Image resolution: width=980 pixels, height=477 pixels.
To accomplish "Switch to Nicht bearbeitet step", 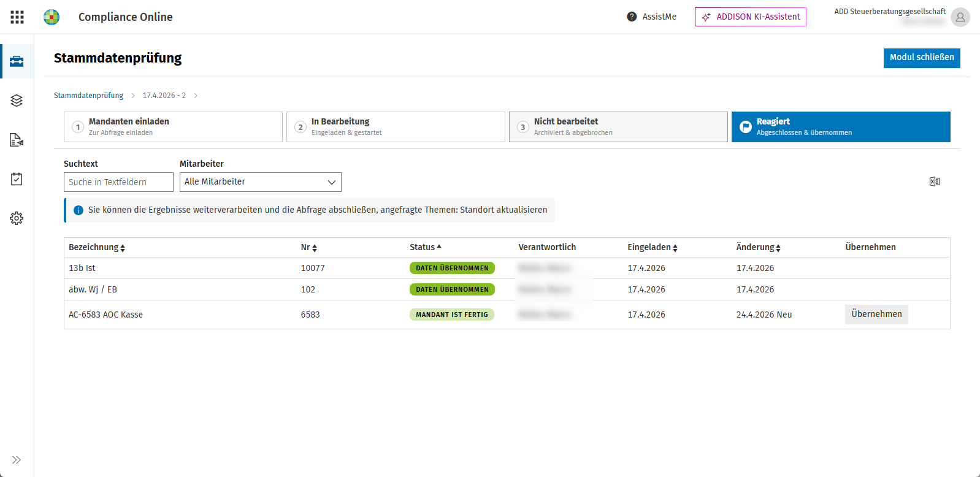I will [x=618, y=127].
